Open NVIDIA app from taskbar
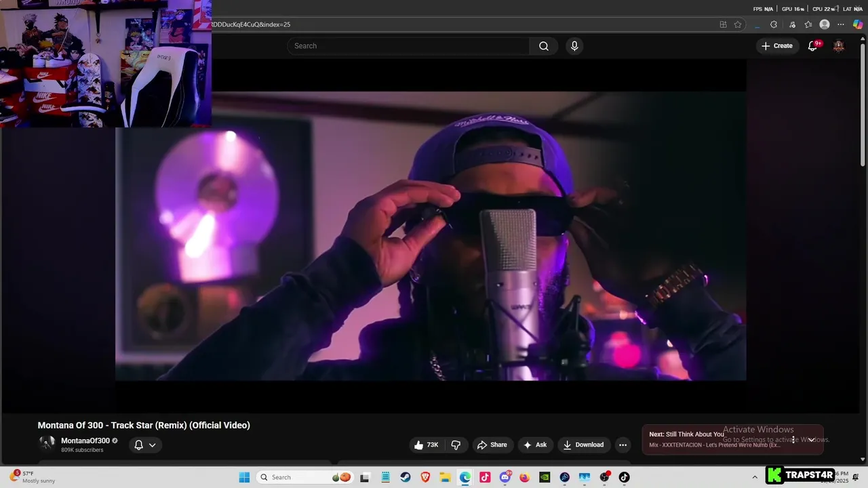 tap(545, 477)
